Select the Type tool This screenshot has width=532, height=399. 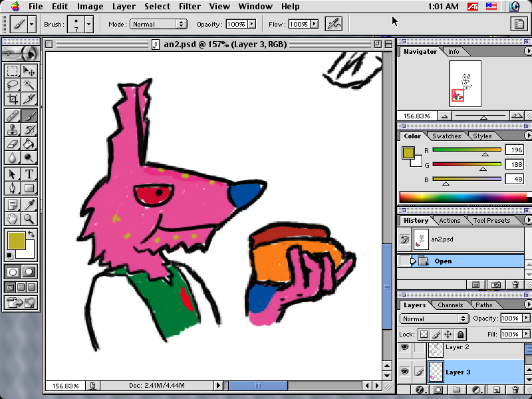29,174
